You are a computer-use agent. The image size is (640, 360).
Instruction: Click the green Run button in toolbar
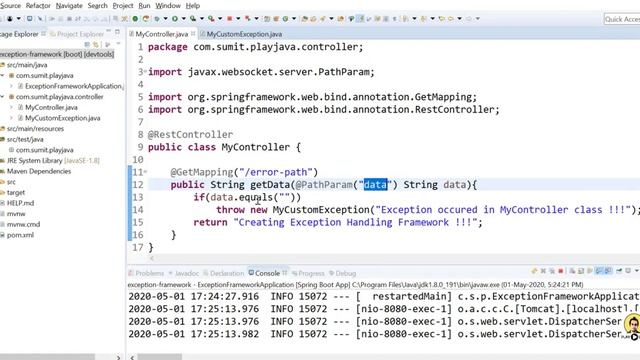click(175, 19)
